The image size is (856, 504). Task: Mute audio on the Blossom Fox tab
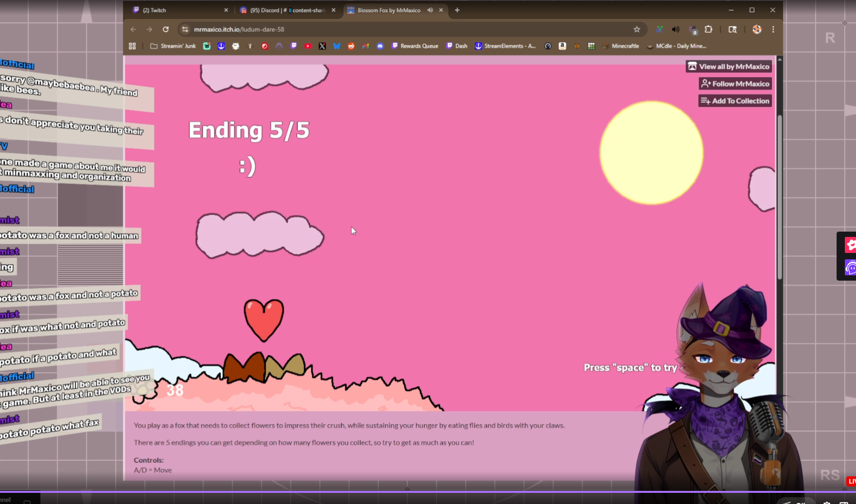click(x=430, y=10)
